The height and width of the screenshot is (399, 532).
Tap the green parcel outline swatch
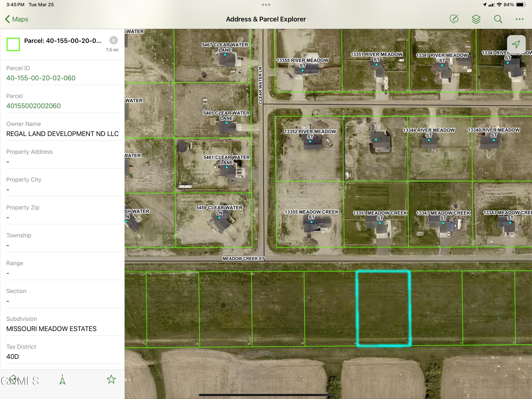[13, 44]
